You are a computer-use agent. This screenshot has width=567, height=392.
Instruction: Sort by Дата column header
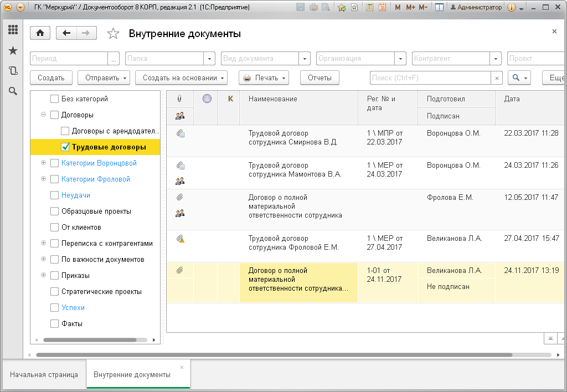tap(530, 107)
